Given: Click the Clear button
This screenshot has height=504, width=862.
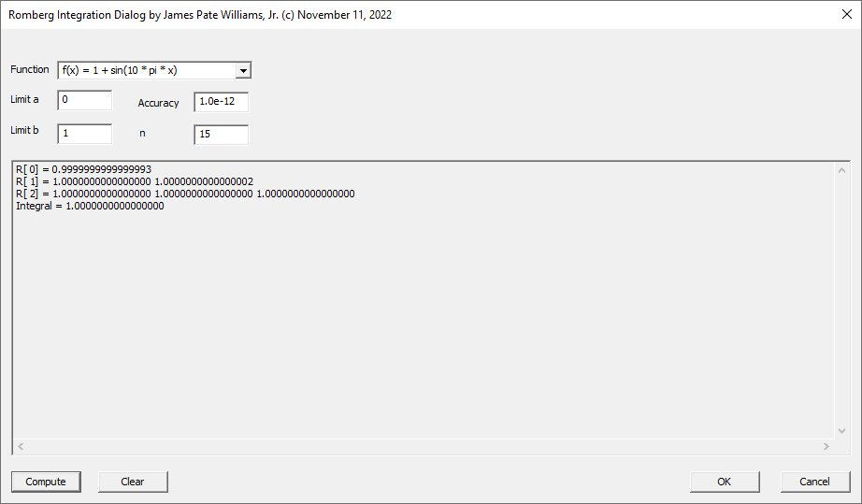Looking at the screenshot, I should pos(133,482).
